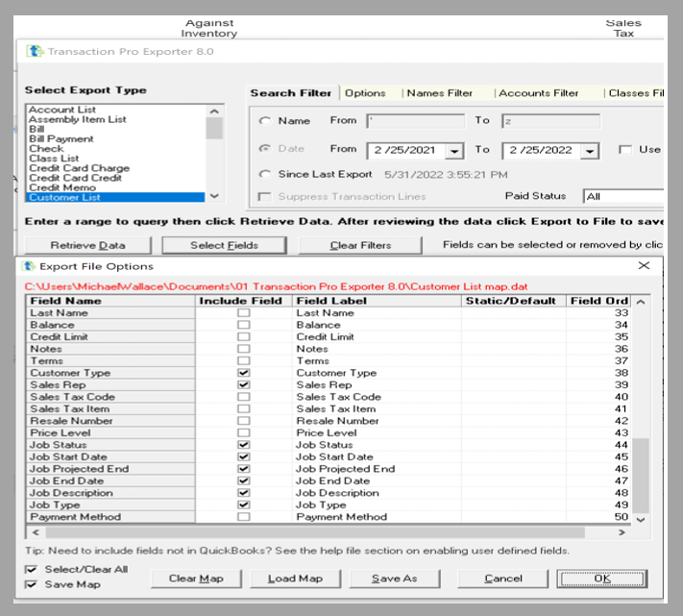Confirm with the OK button
This screenshot has width=683, height=616.
(x=602, y=579)
